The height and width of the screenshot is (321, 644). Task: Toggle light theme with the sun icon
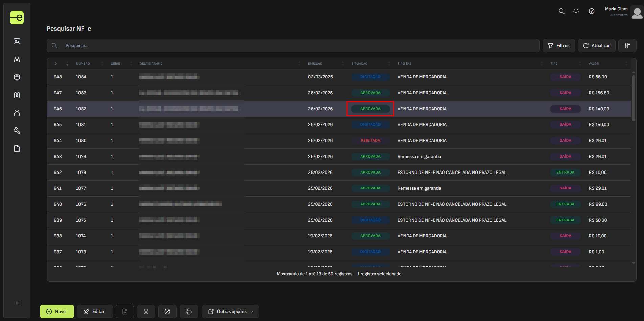pos(576,11)
